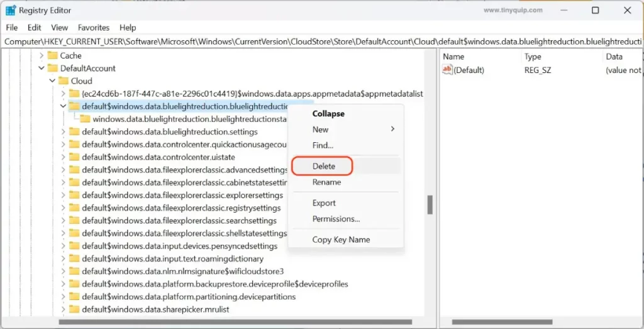Image resolution: width=644 pixels, height=329 pixels.
Task: Expand the Cache key chevron
Action: 42,55
